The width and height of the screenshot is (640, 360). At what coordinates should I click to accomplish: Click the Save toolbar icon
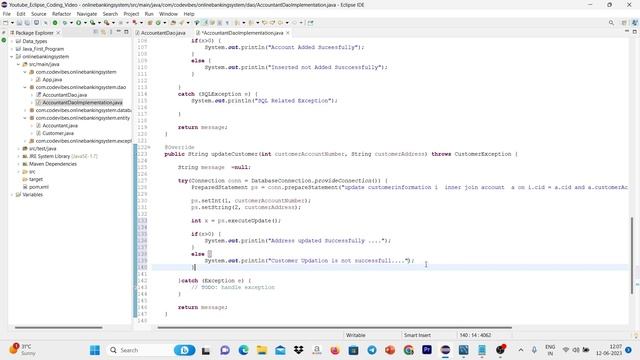pos(19,23)
